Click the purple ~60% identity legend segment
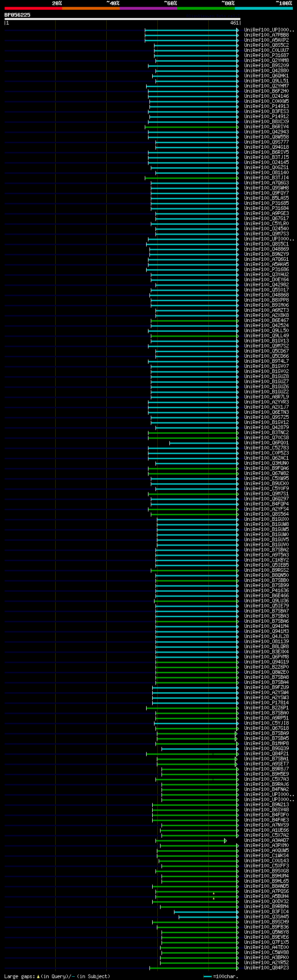 coord(148,8)
